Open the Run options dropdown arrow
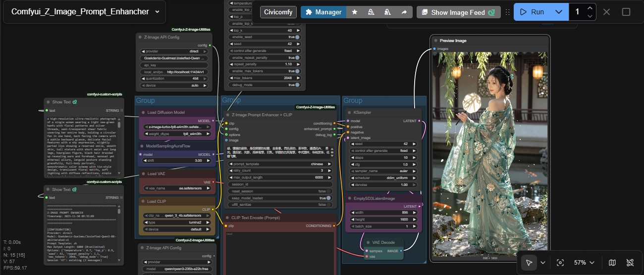Viewport: 644px width, 275px height. (559, 12)
